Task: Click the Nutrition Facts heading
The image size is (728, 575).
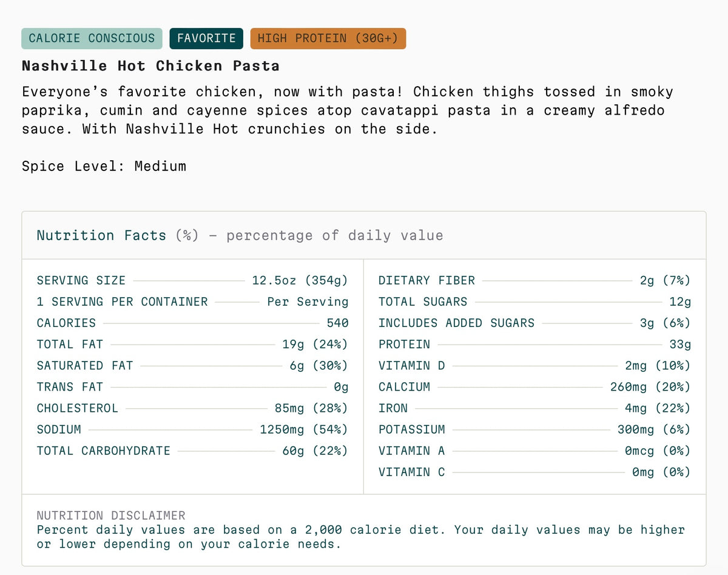Action: [101, 235]
